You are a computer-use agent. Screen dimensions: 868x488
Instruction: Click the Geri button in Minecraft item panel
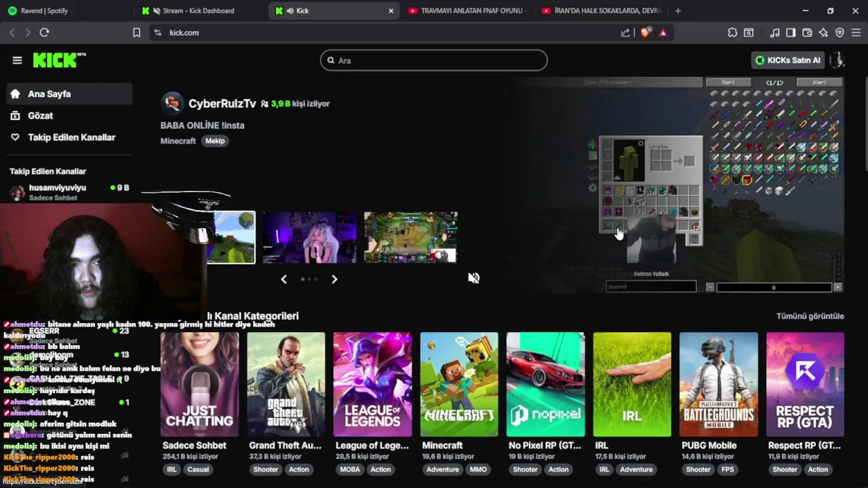click(x=728, y=82)
